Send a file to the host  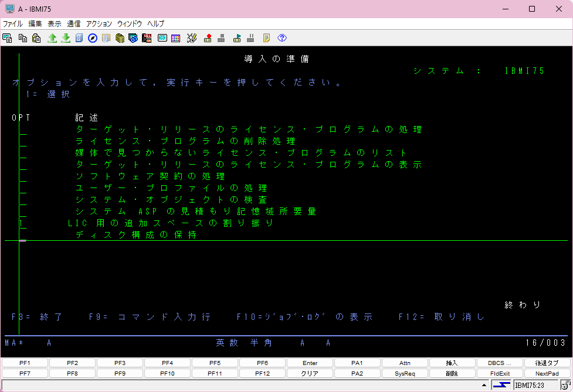[53, 38]
